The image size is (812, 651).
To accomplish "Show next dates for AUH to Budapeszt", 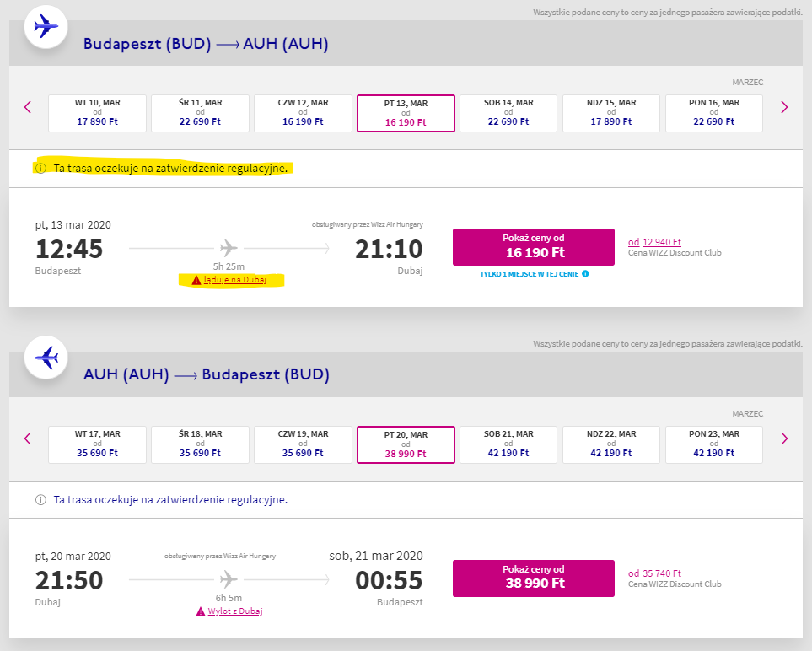I will pyautogui.click(x=784, y=438).
